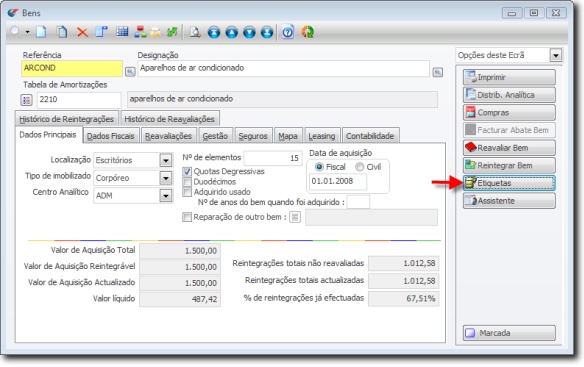This screenshot has height=367, width=584.
Task: Click the Valor de Aquisição Total 1.500,00
Action: click(180, 251)
